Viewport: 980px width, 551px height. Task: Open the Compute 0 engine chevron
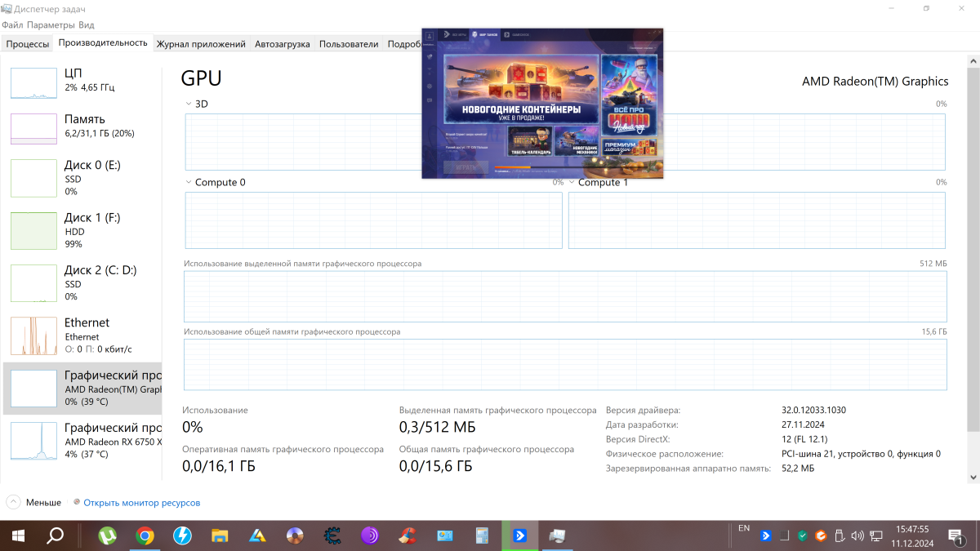click(189, 182)
